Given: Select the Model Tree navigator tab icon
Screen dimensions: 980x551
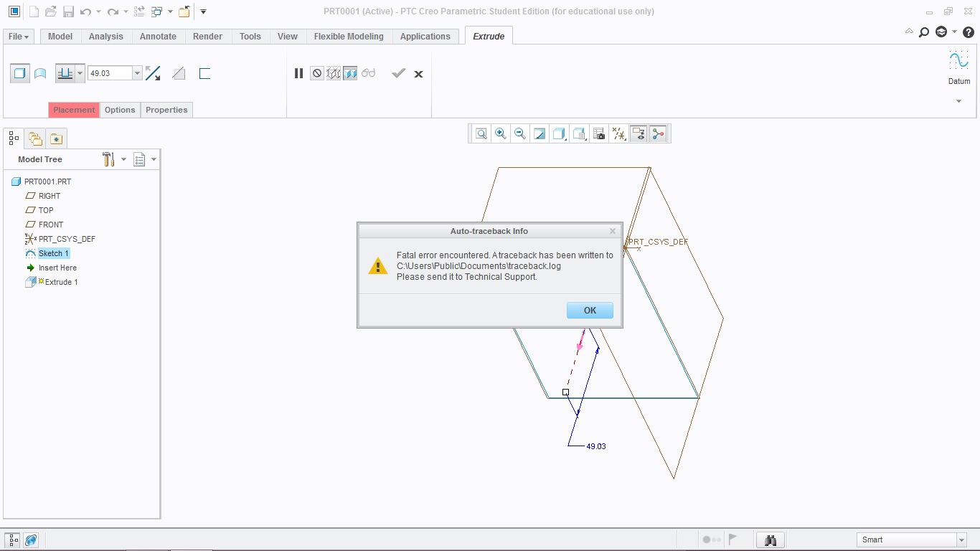Looking at the screenshot, I should pyautogui.click(x=14, y=138).
